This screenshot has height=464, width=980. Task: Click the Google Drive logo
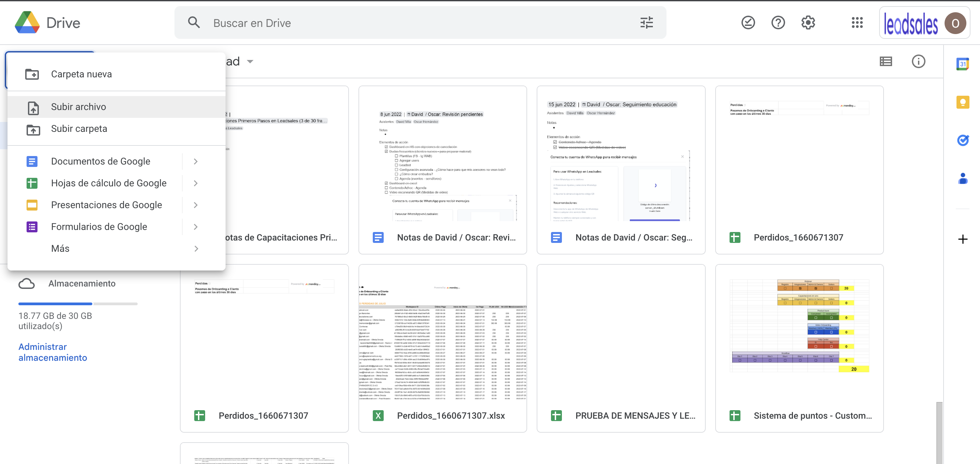coord(27,22)
